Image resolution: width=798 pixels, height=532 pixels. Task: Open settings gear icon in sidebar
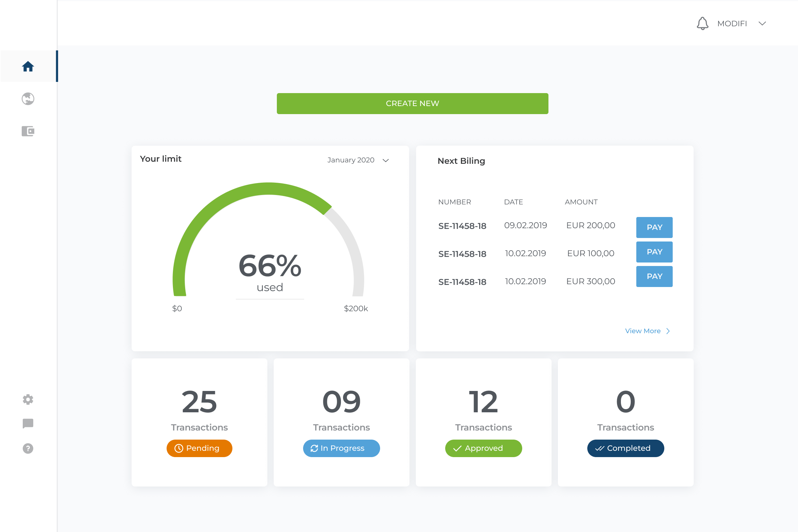coord(28,399)
